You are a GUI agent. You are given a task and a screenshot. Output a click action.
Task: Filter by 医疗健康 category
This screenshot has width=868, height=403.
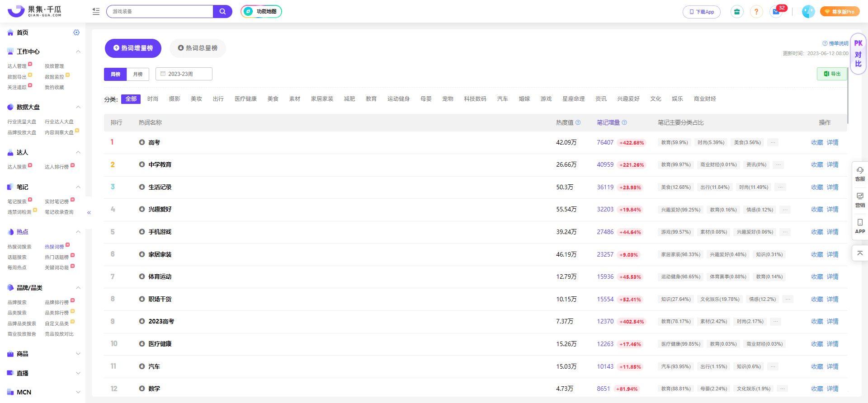pyautogui.click(x=245, y=99)
